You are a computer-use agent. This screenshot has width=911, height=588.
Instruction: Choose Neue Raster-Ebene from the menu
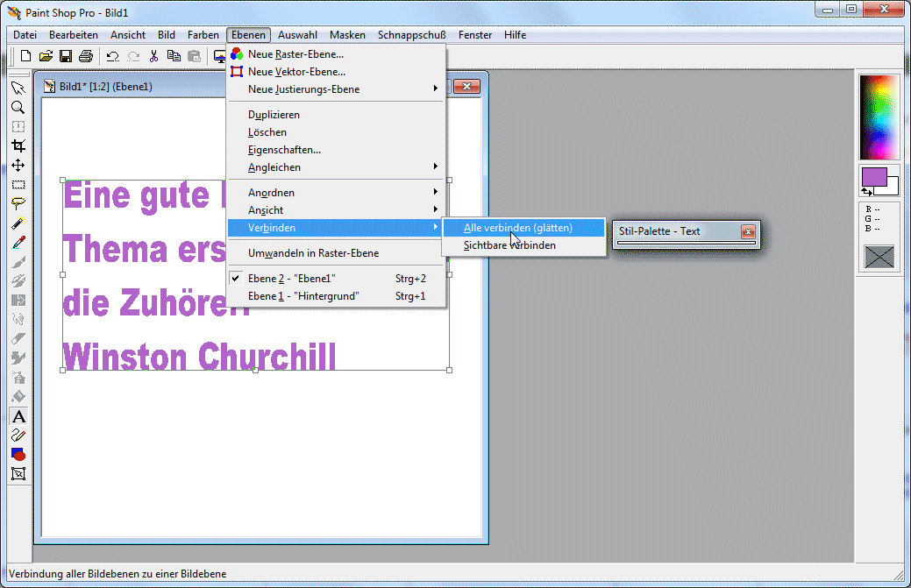pos(336,54)
